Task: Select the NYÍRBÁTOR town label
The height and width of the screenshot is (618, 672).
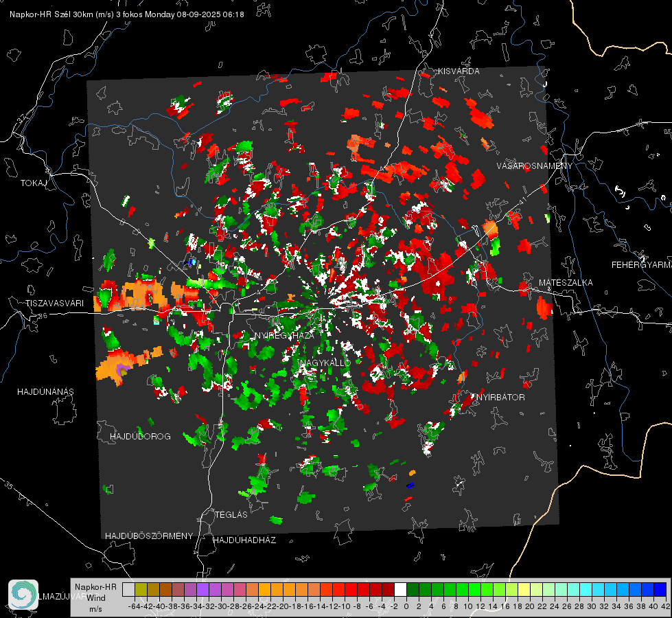Action: (x=500, y=398)
